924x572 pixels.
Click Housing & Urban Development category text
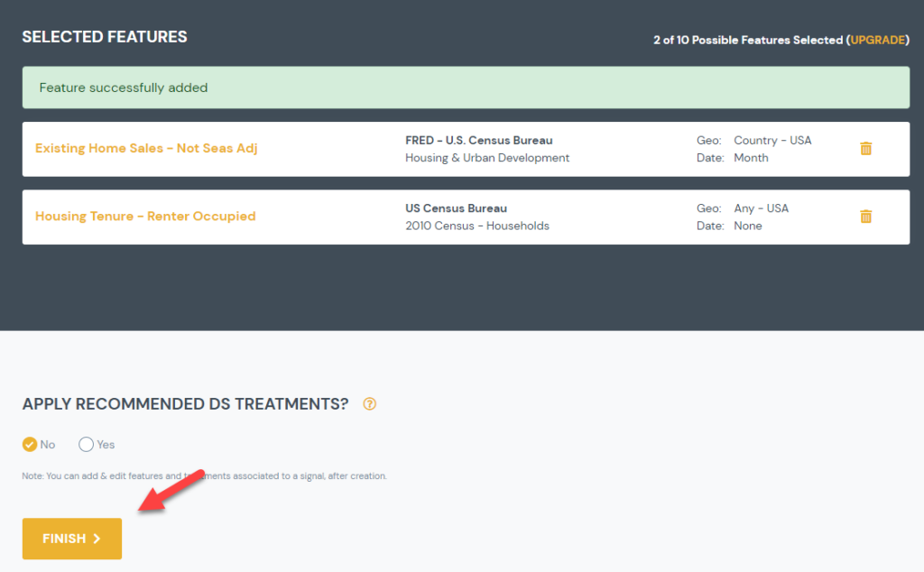[487, 158]
